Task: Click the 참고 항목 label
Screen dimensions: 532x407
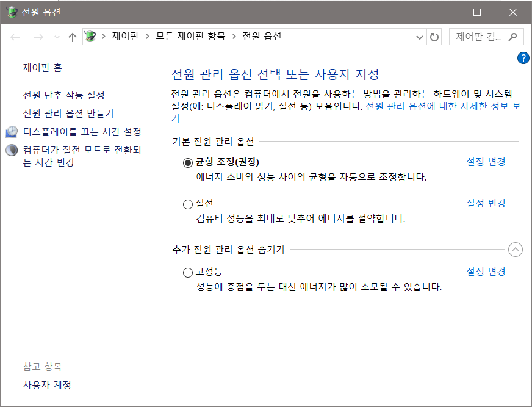Action: coord(43,366)
